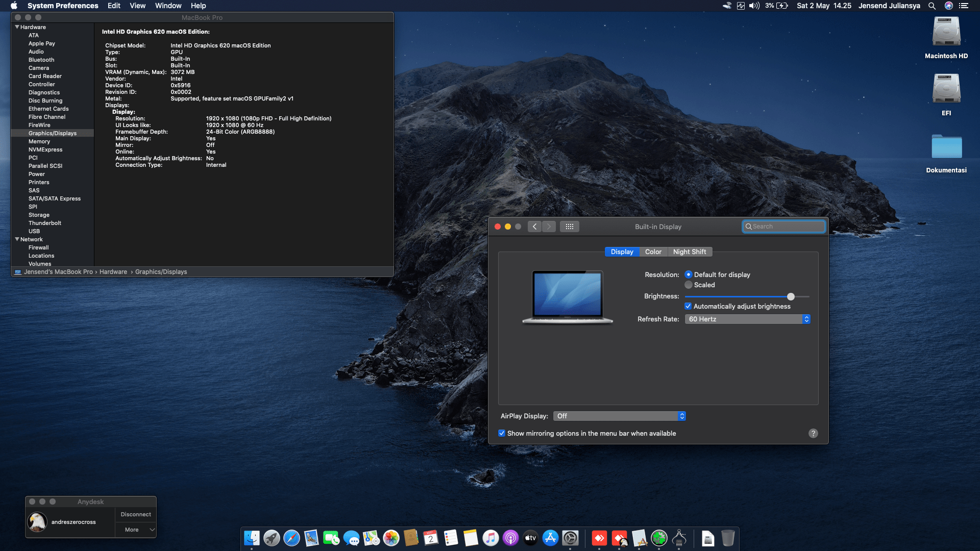Show all preferences grid button
This screenshot has width=980, height=551.
(570, 227)
